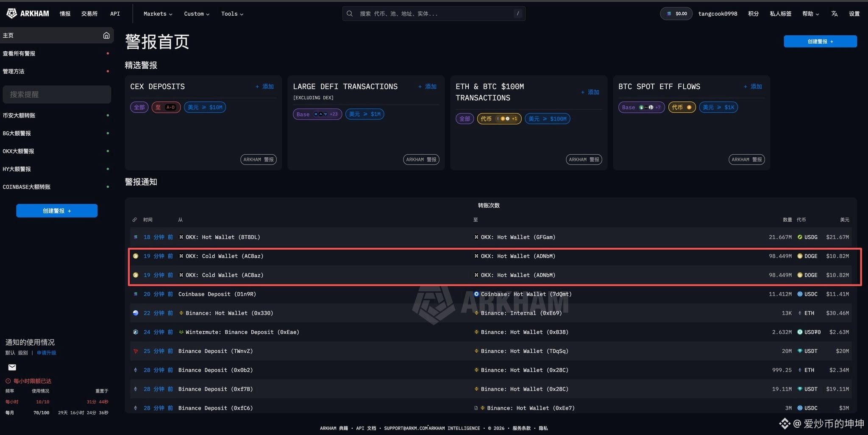Add the CEX DEPOSITS alert
Viewport: 868px width, 435px height.
(x=265, y=86)
